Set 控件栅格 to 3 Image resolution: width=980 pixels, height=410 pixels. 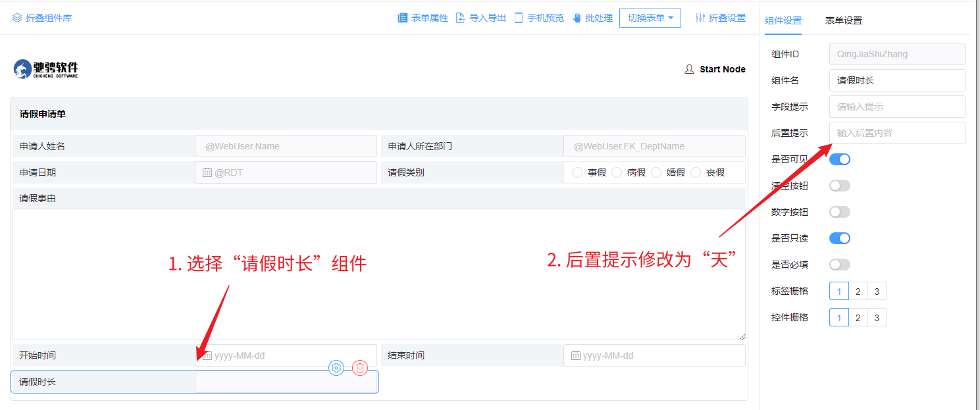(x=877, y=318)
